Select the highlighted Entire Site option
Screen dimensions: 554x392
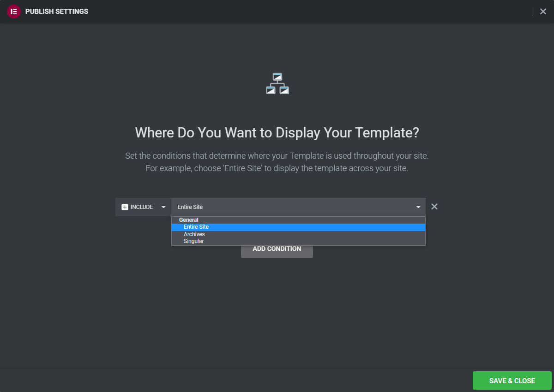point(298,227)
